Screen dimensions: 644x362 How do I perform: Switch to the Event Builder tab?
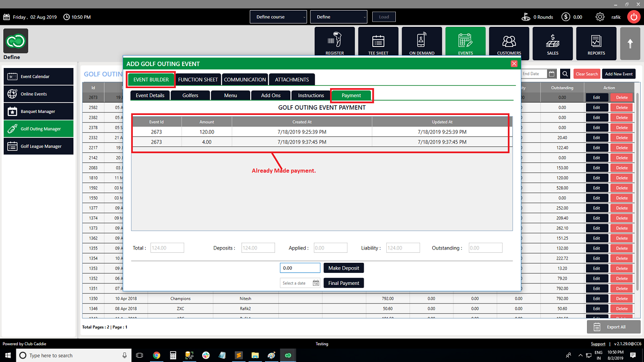tap(151, 79)
